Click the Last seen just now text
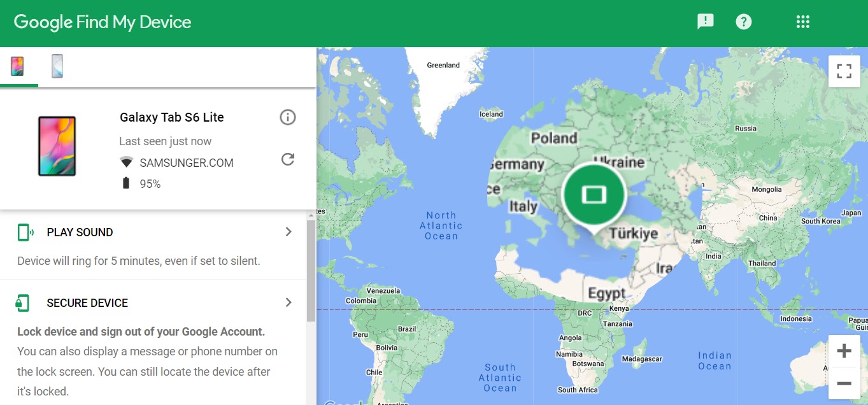 [x=166, y=141]
